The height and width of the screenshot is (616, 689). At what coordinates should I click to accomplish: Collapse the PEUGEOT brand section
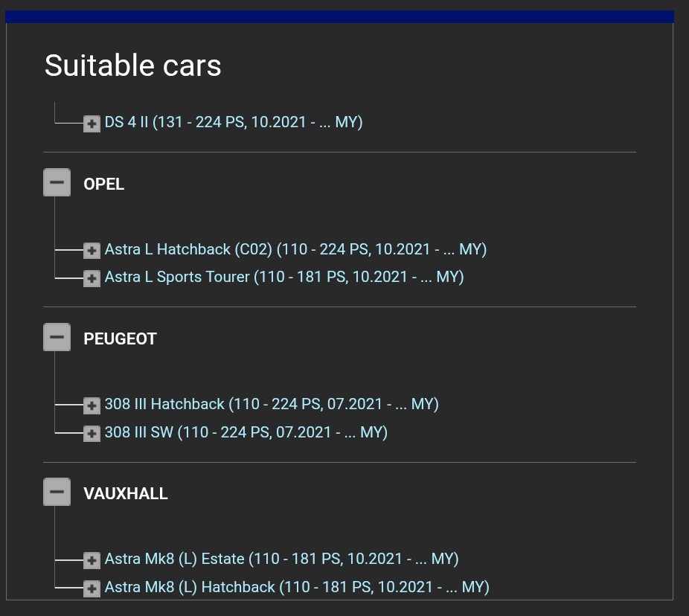[57, 338]
